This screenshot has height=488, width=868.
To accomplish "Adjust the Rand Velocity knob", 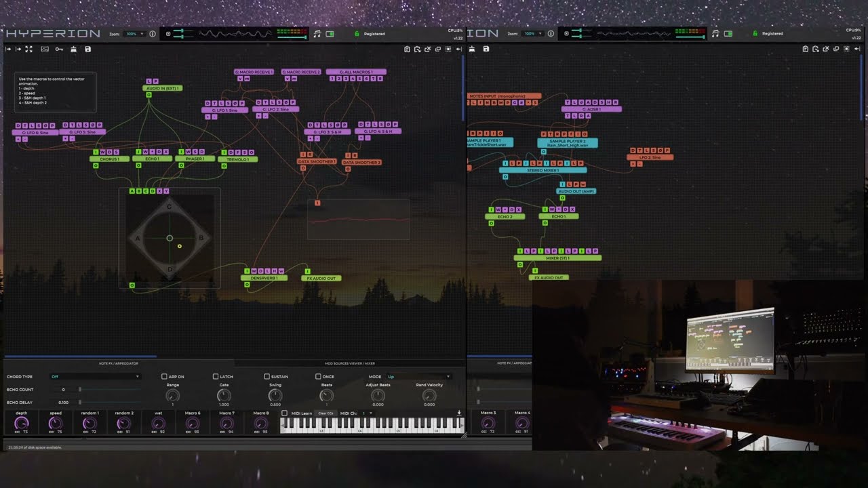I will pos(429,395).
